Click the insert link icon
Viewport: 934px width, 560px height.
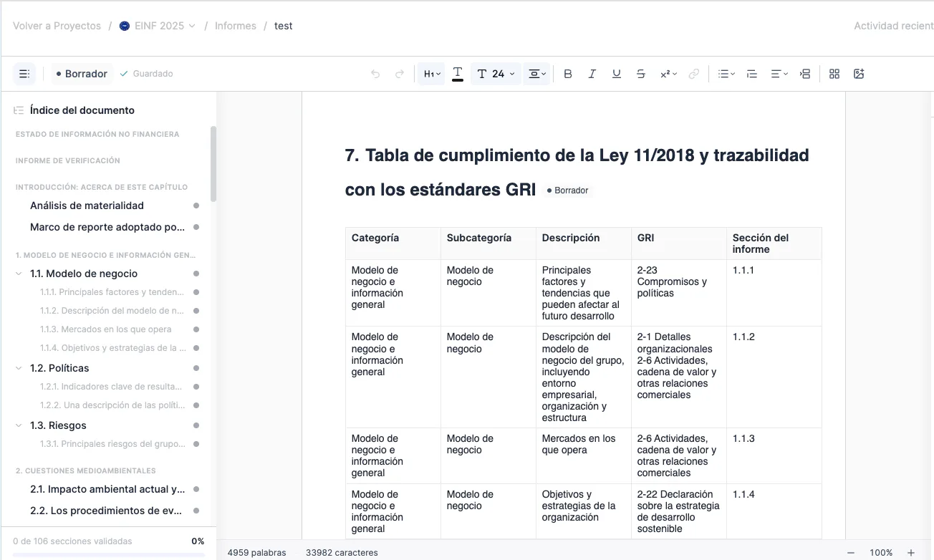pyautogui.click(x=693, y=74)
